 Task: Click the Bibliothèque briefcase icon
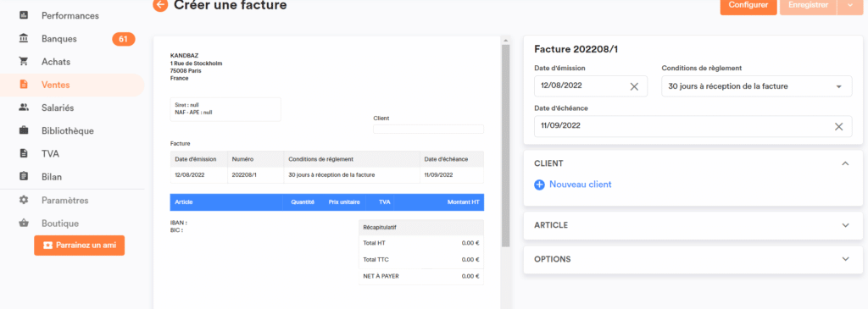click(24, 131)
